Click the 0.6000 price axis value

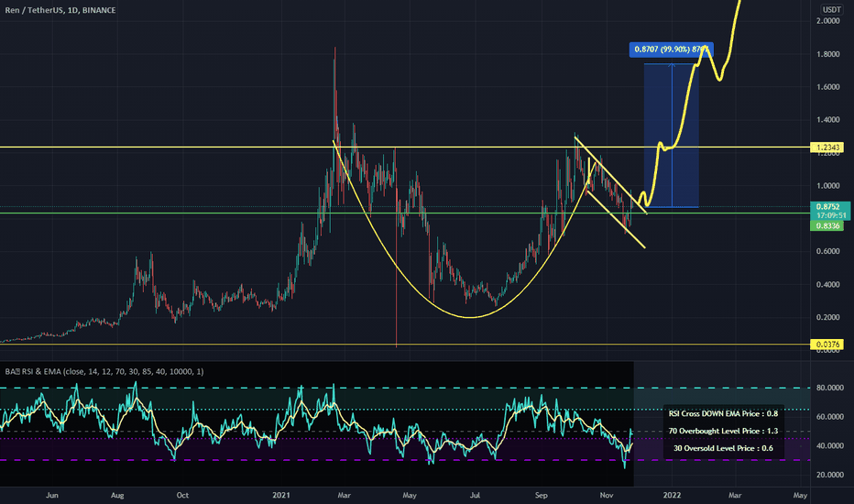pyautogui.click(x=827, y=251)
